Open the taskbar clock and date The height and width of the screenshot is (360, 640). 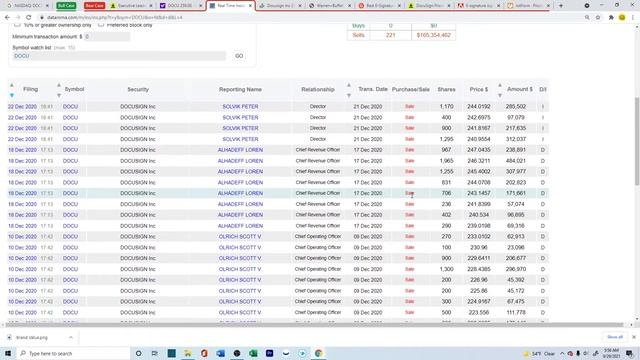611,353
